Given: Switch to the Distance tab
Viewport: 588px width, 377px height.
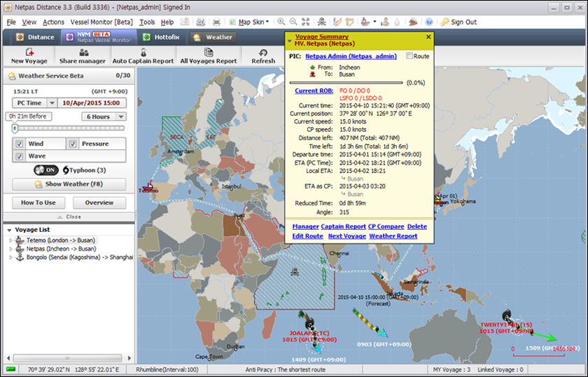Looking at the screenshot, I should tap(35, 37).
